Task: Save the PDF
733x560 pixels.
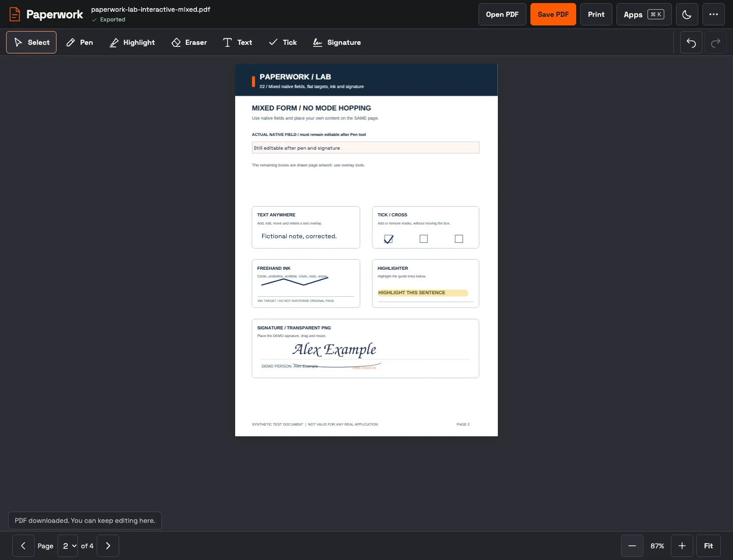Action: click(553, 14)
